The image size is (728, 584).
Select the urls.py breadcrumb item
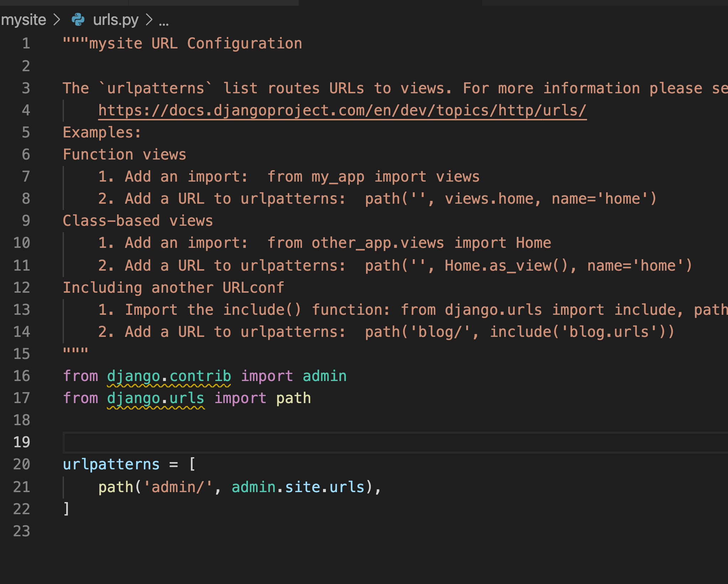coord(115,20)
